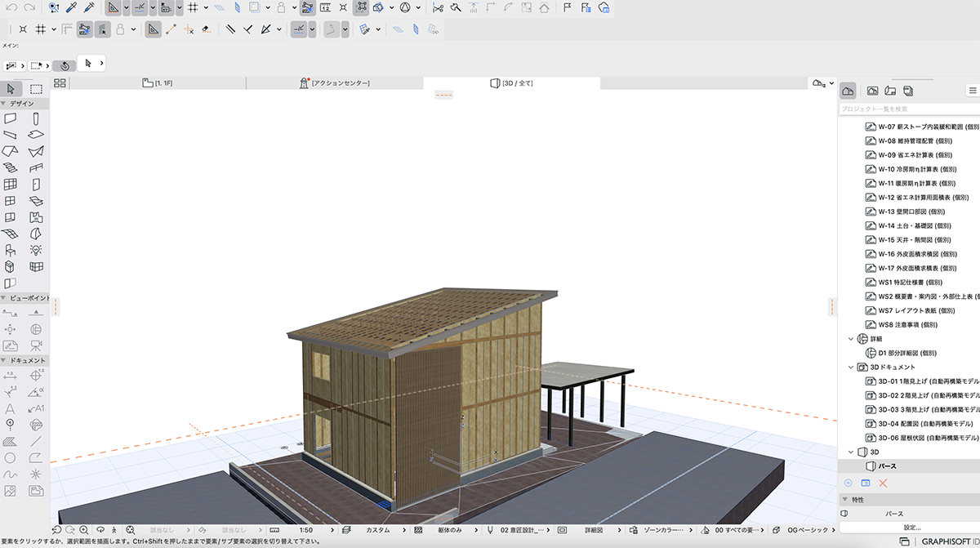
Task: Switch to the 1. 1F floor plan tab
Action: [x=157, y=83]
